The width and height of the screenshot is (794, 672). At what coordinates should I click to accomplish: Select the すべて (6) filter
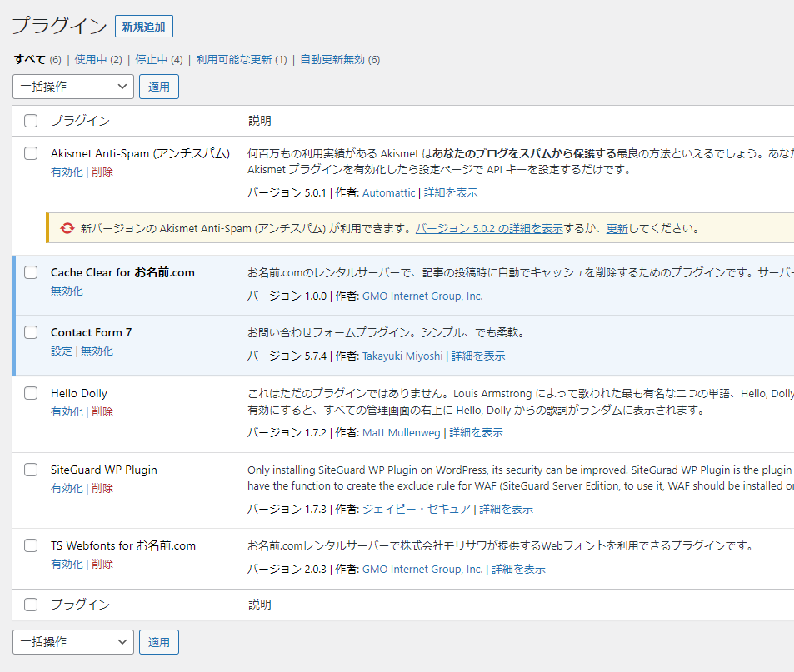point(37,60)
